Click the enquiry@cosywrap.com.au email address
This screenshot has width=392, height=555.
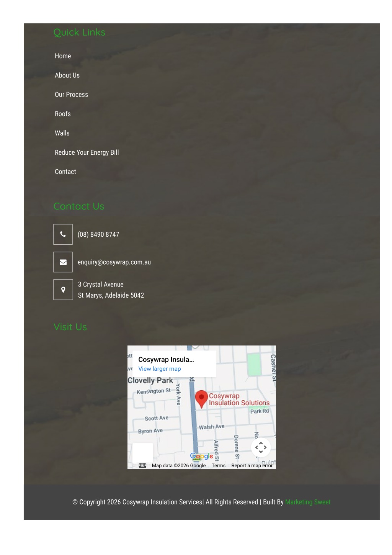[x=114, y=262]
